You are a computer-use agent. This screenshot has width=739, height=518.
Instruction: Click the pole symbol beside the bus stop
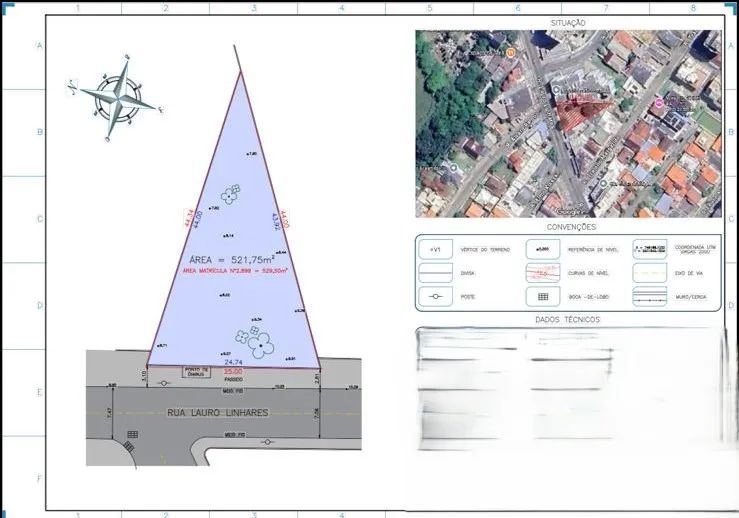pyautogui.click(x=164, y=383)
